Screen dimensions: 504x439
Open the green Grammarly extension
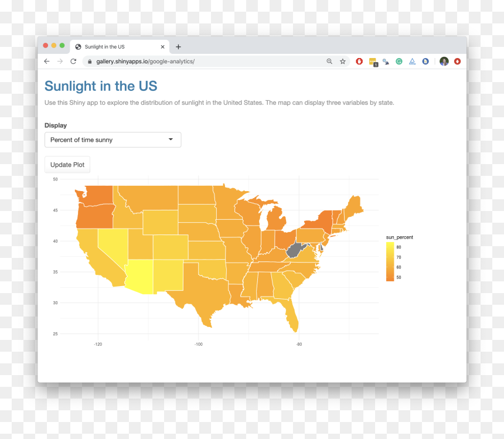click(x=399, y=62)
